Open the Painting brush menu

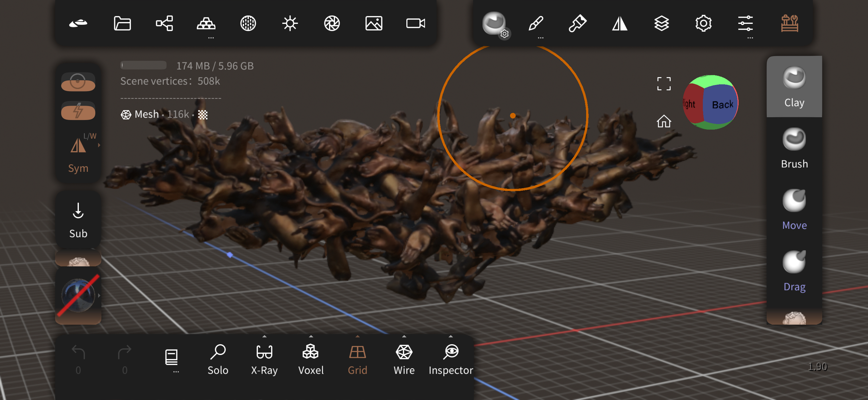577,24
